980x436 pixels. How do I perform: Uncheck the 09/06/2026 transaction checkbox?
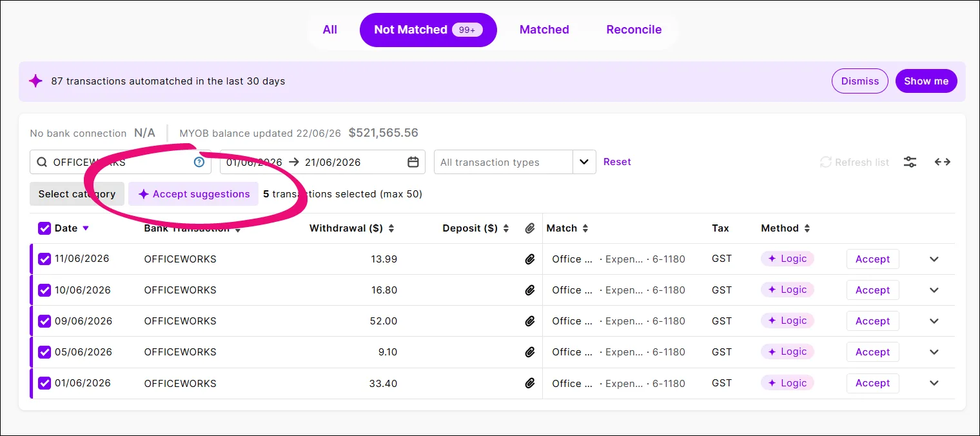44,321
